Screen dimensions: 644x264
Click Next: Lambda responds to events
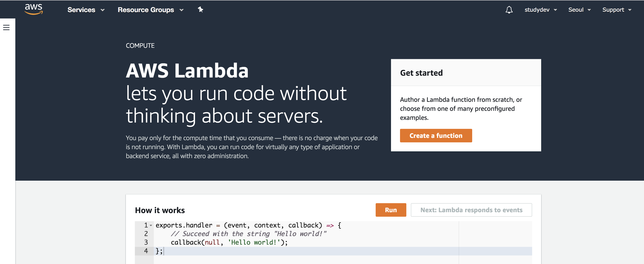click(471, 210)
